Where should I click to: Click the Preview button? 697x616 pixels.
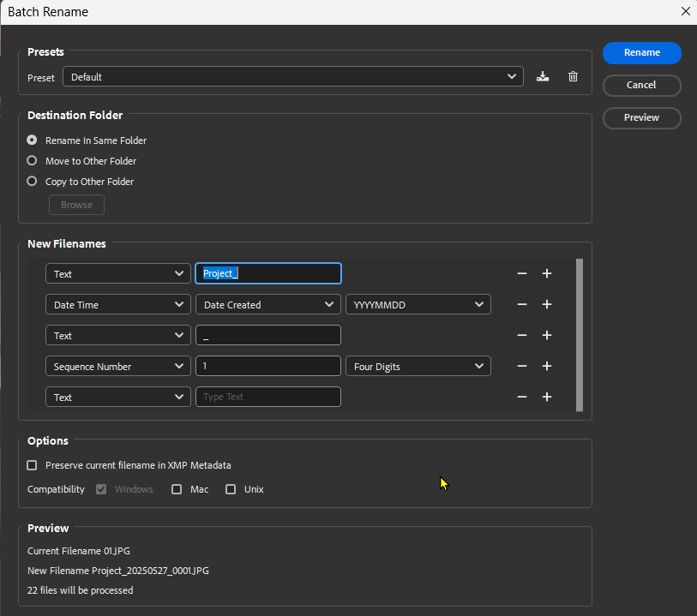[641, 118]
